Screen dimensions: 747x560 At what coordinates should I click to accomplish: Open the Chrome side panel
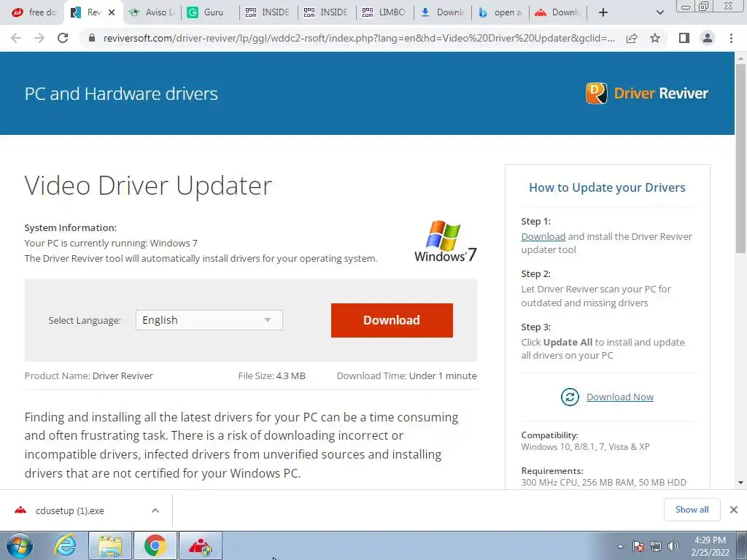pos(684,38)
